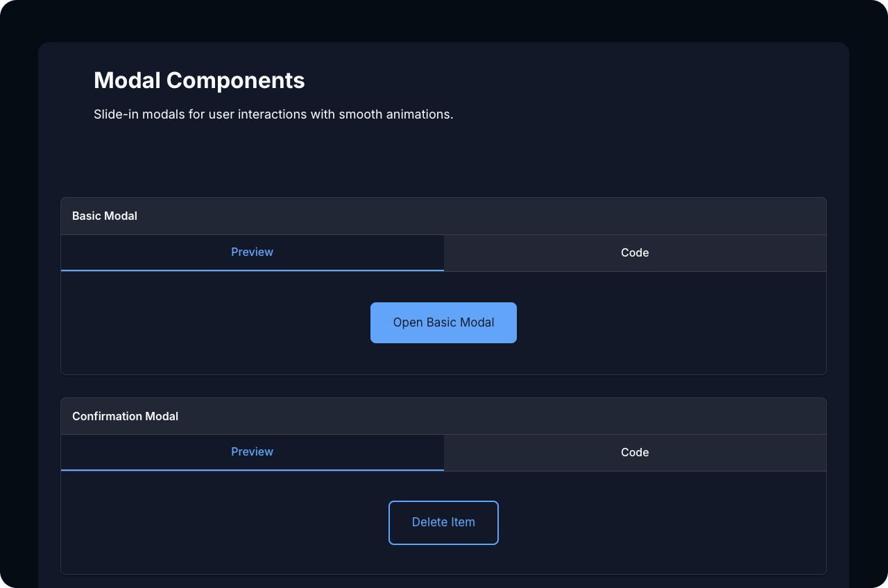Click the slide-in modals description text
This screenshot has width=888, height=588.
click(x=273, y=114)
